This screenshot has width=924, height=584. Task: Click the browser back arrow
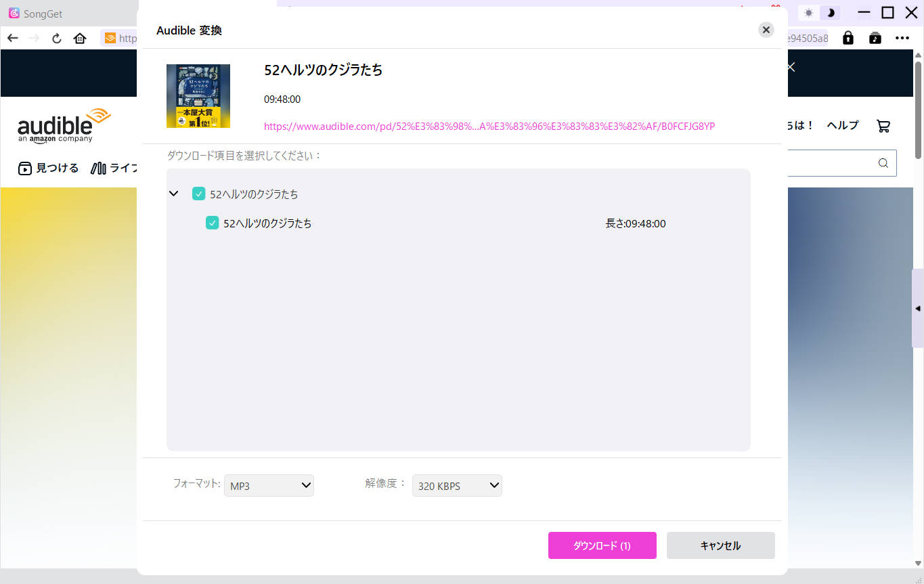pyautogui.click(x=13, y=39)
